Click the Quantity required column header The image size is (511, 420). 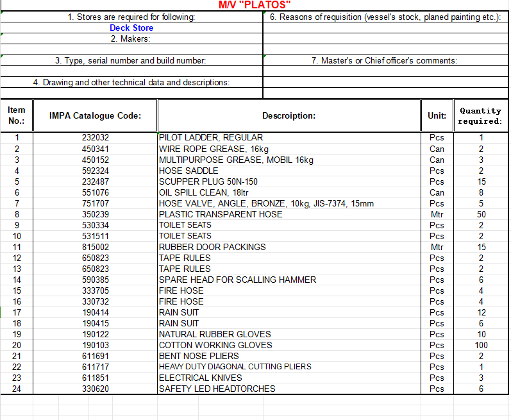click(x=480, y=116)
